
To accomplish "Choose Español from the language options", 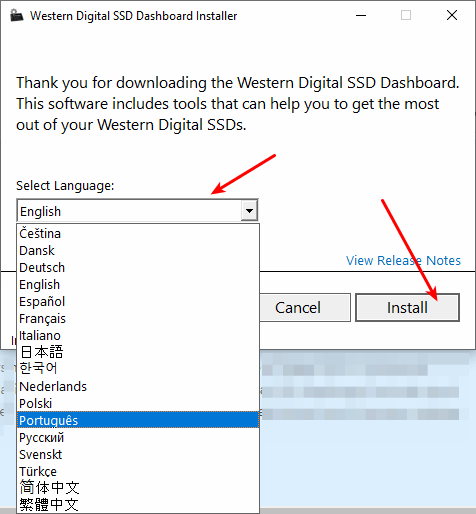I will coord(138,301).
